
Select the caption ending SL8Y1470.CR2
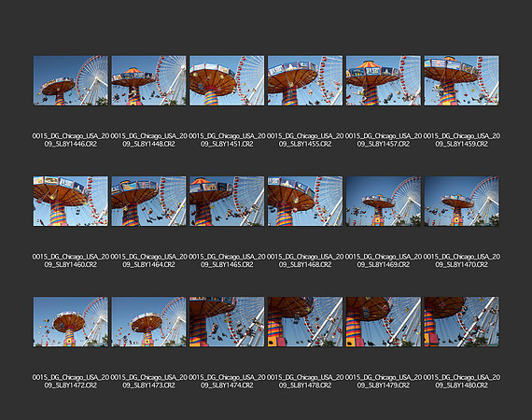tap(462, 260)
